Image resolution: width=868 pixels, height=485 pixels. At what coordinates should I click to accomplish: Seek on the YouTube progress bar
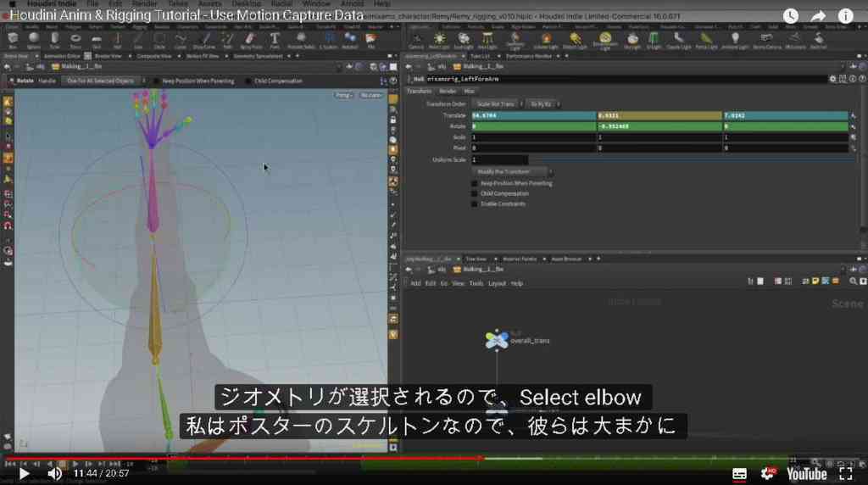pos(434,459)
